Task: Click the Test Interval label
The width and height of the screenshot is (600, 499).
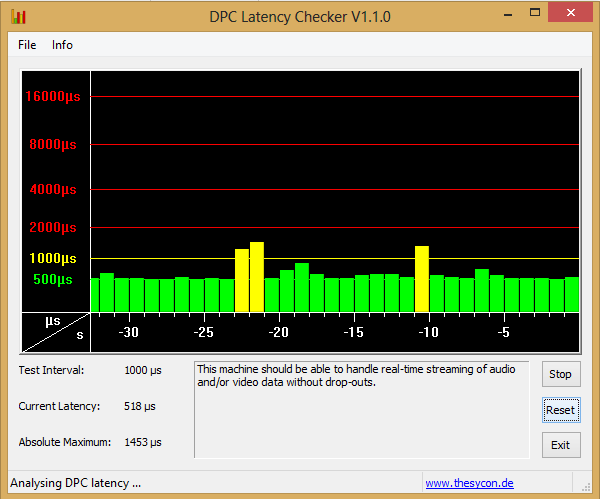Action: click(51, 370)
